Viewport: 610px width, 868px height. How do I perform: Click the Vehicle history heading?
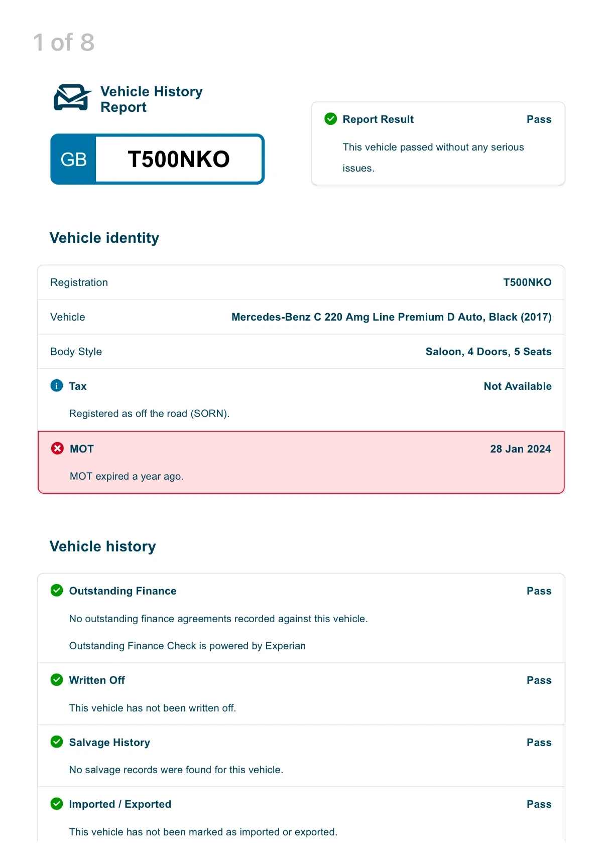pos(103,546)
